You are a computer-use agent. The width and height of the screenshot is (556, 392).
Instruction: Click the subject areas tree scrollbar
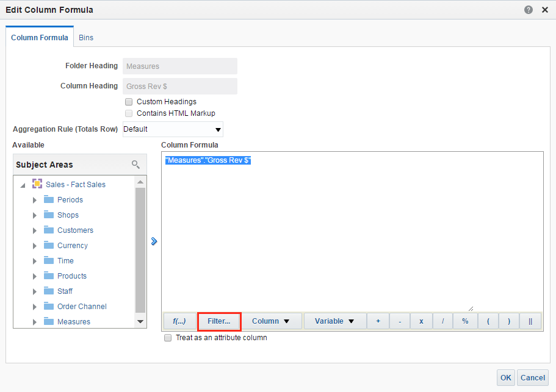(140, 251)
